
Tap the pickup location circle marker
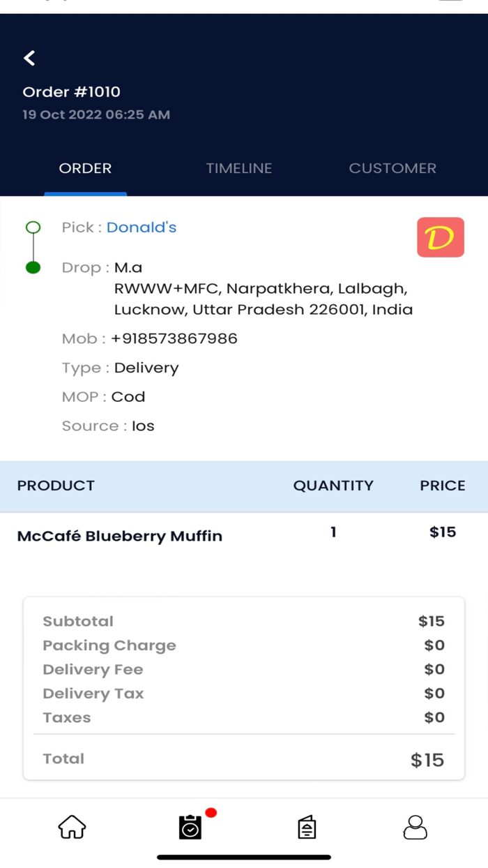point(33,227)
